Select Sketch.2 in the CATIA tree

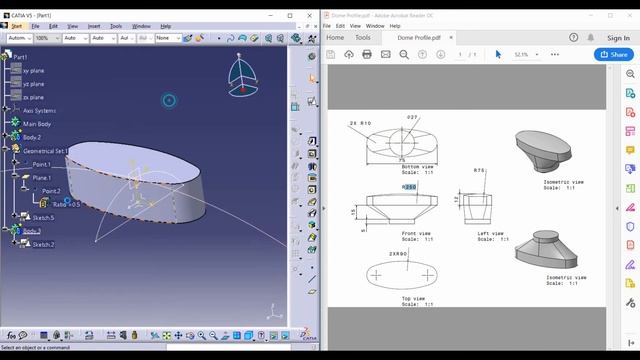[x=43, y=244]
